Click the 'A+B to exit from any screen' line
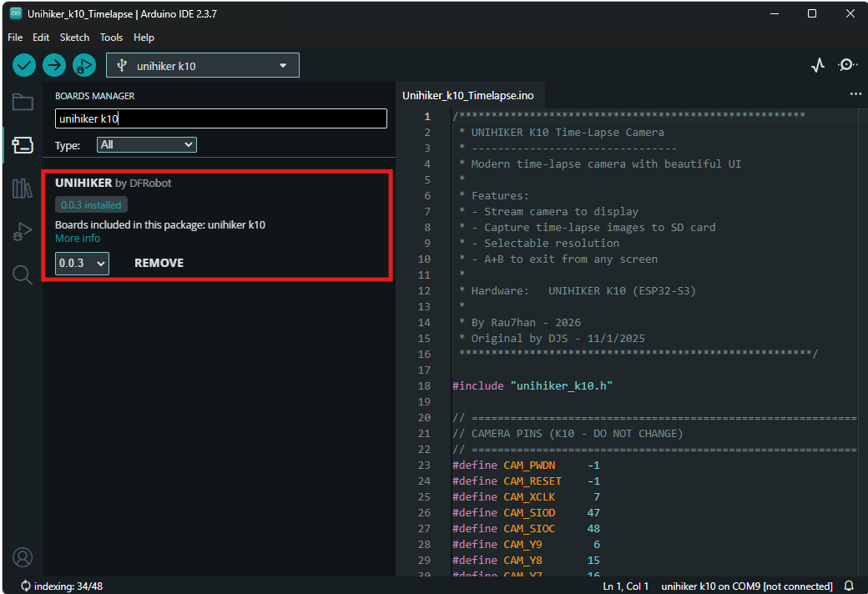Screen dimensions: 868x594 tap(558, 259)
